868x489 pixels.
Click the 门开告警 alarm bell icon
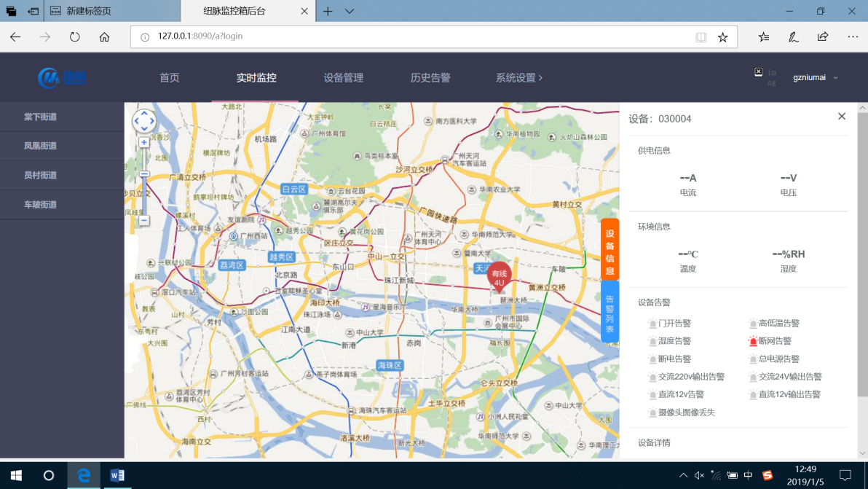click(x=653, y=323)
